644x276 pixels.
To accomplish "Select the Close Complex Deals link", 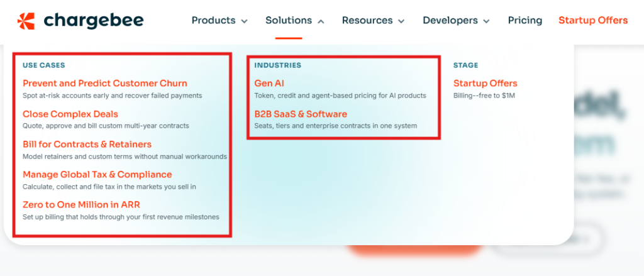I will coord(70,114).
